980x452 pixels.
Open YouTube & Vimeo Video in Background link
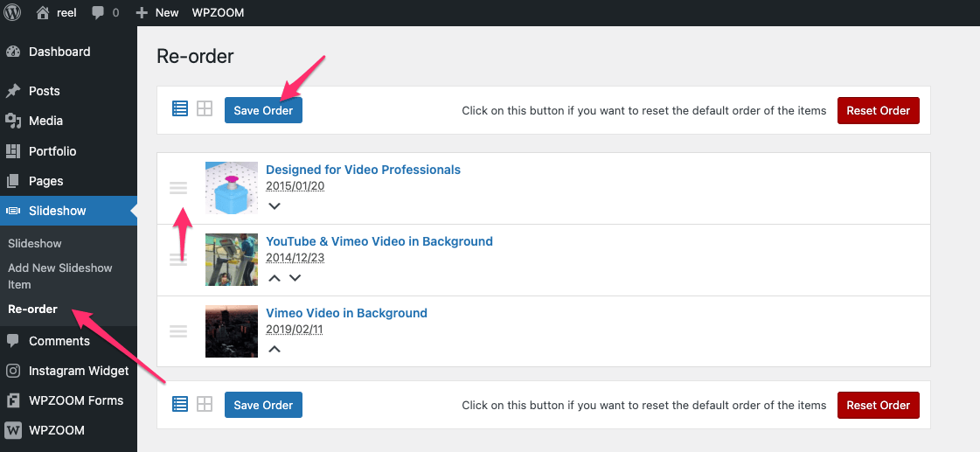(379, 241)
